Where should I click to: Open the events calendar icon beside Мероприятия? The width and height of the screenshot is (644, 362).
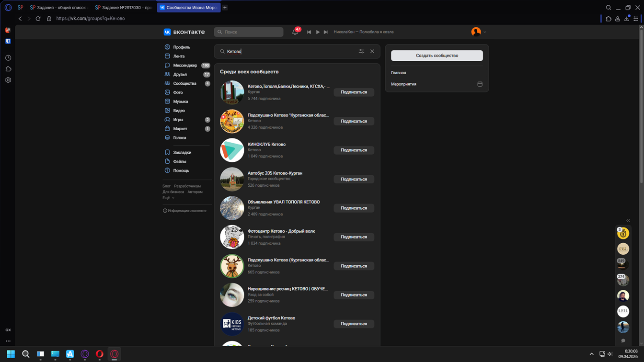480,84
